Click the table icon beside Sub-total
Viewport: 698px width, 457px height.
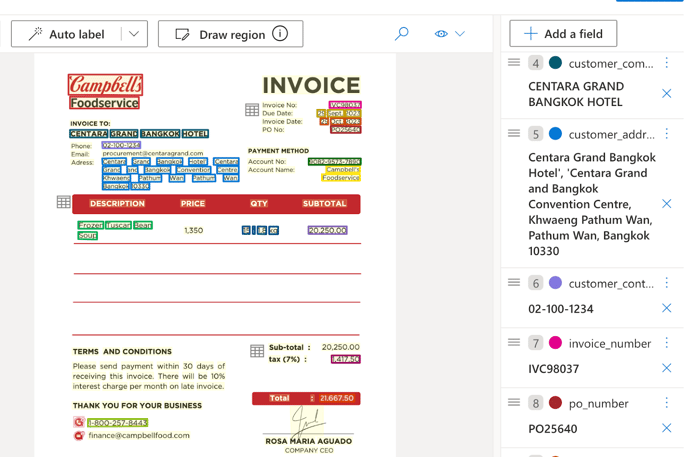point(257,352)
